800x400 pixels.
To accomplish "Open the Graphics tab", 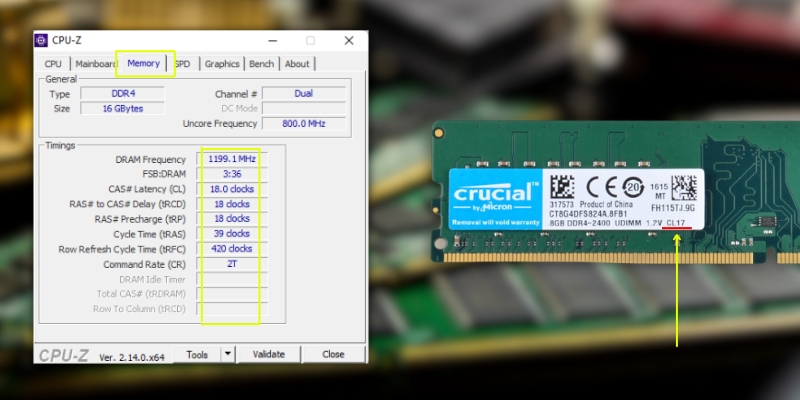I will click(222, 64).
